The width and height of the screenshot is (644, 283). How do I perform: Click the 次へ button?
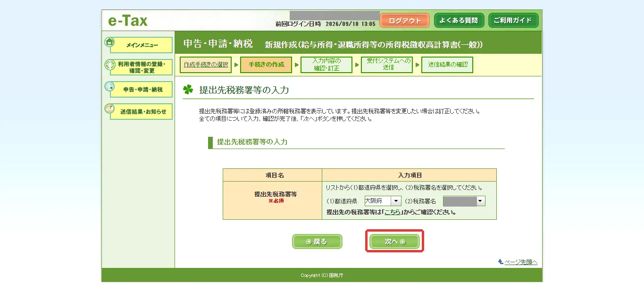point(395,241)
